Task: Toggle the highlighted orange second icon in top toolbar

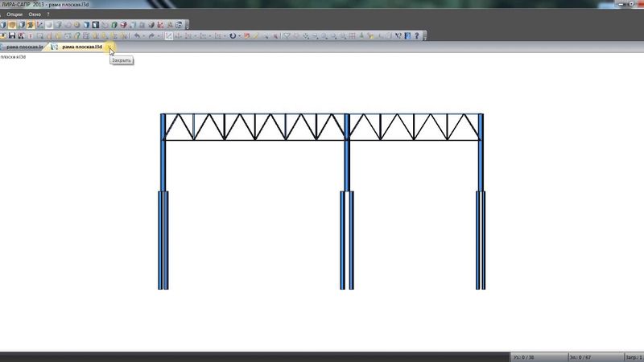Action: 12,25
